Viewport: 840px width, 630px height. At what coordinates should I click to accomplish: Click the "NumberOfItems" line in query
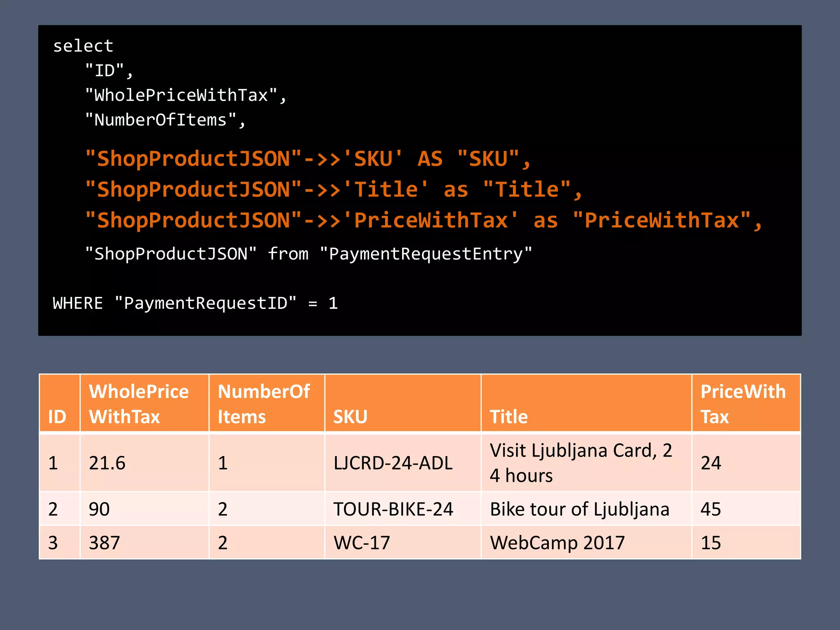[x=165, y=120]
